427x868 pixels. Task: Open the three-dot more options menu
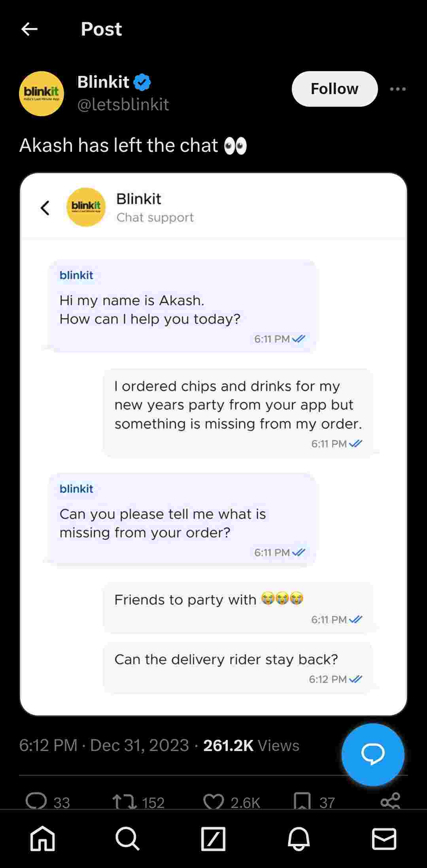click(x=397, y=89)
